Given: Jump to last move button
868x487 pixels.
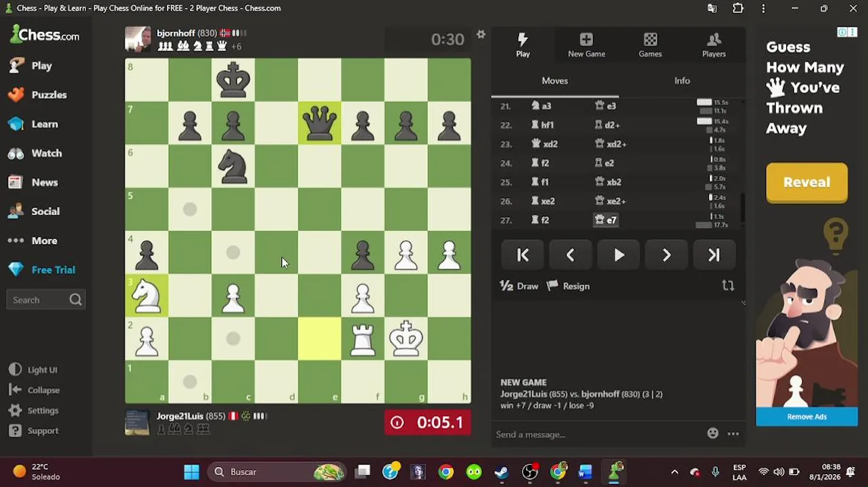Looking at the screenshot, I should pos(715,255).
